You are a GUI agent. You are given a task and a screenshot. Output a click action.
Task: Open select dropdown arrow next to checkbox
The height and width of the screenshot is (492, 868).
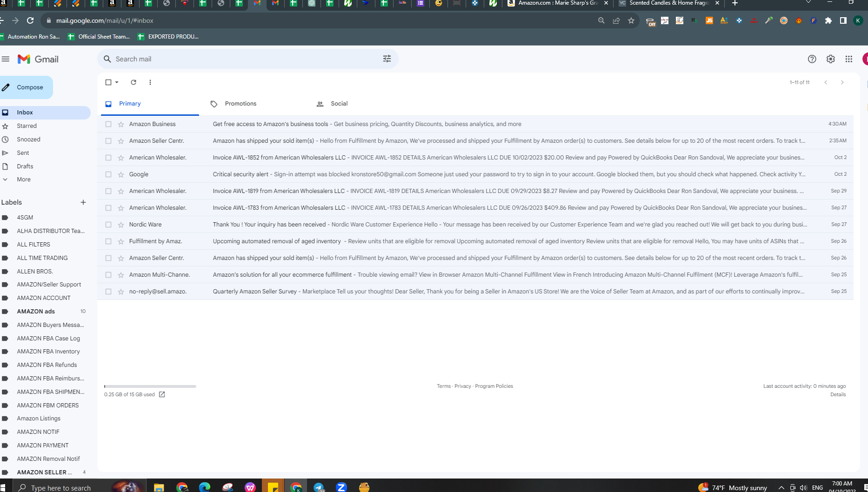click(117, 82)
